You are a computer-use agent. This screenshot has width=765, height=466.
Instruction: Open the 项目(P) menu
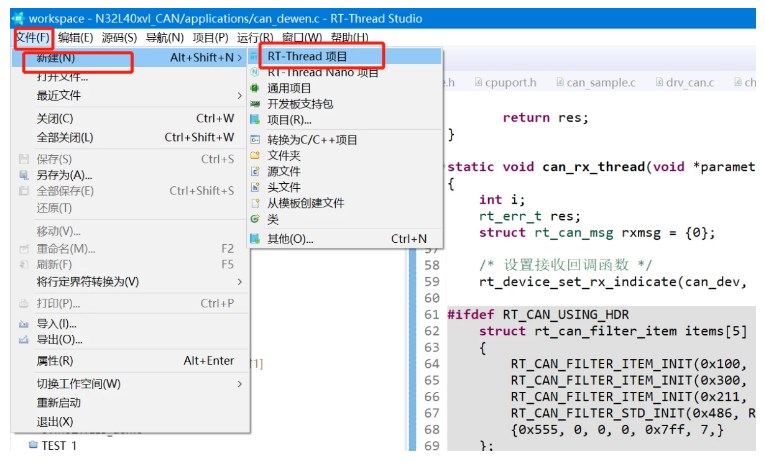pyautogui.click(x=210, y=38)
